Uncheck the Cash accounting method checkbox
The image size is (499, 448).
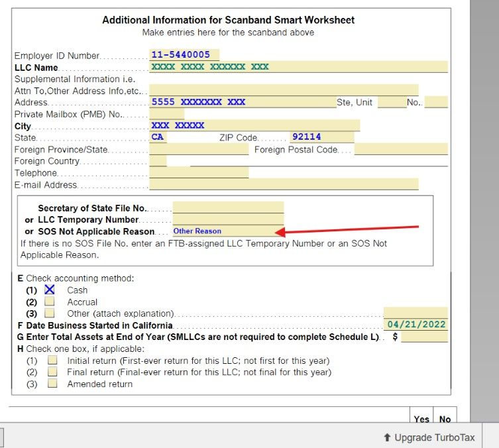50,290
